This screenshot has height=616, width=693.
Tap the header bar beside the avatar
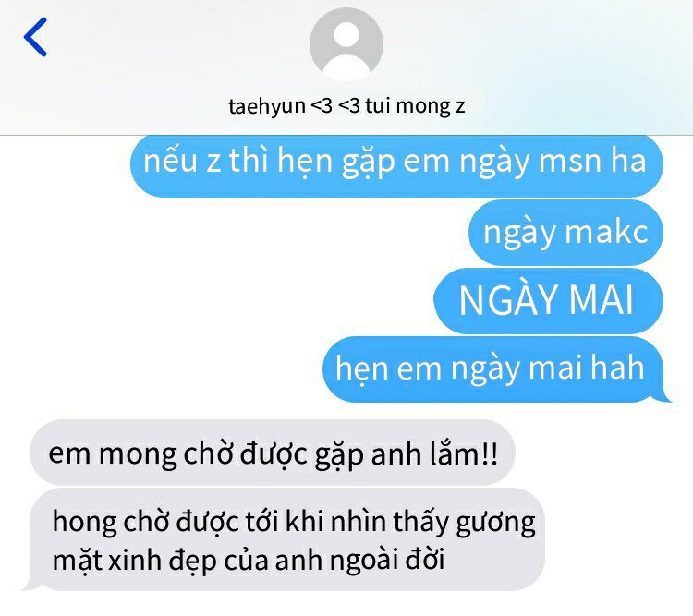coord(530,66)
